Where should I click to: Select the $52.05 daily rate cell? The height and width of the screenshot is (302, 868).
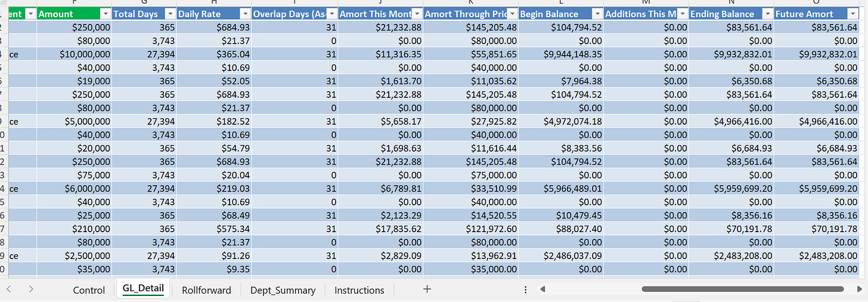[214, 81]
